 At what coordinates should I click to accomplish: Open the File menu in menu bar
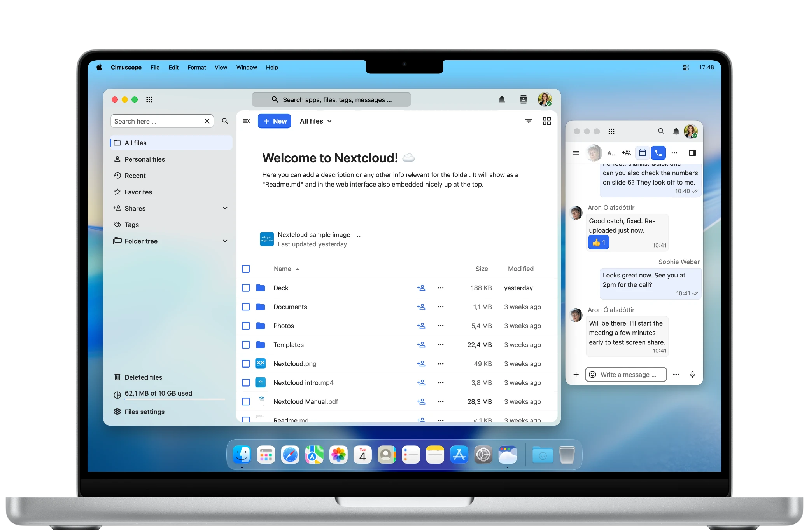click(155, 67)
